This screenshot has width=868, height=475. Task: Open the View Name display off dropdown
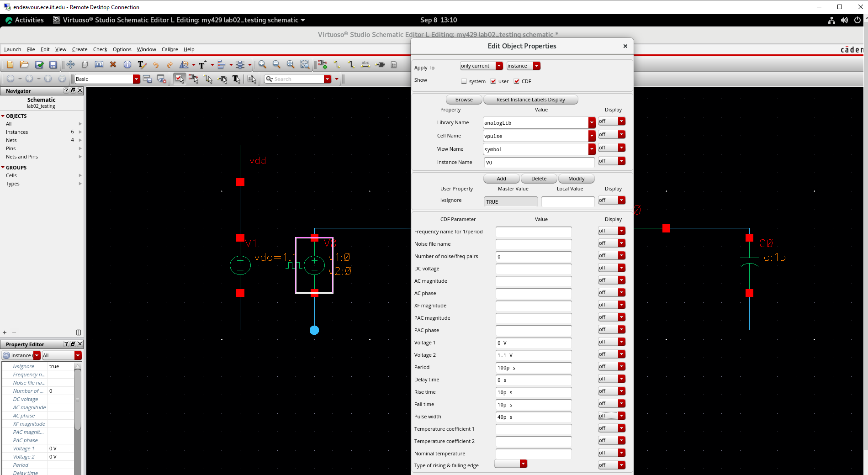pyautogui.click(x=612, y=148)
